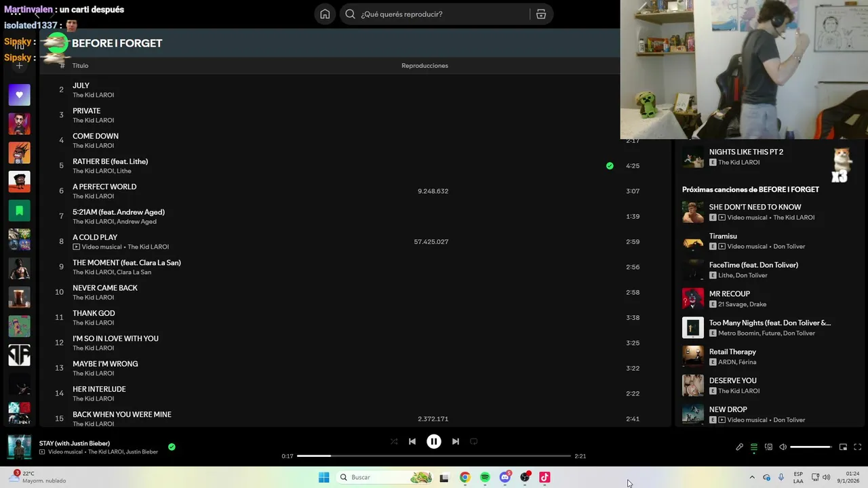Open Andrew Aged artist link under 5:21AM
Image resolution: width=868 pixels, height=488 pixels.
pyautogui.click(x=136, y=222)
